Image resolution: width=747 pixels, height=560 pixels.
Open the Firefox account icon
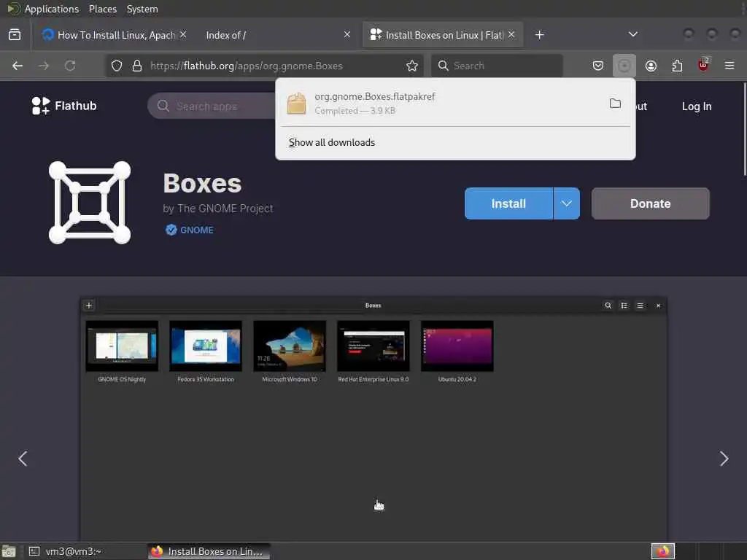click(651, 66)
